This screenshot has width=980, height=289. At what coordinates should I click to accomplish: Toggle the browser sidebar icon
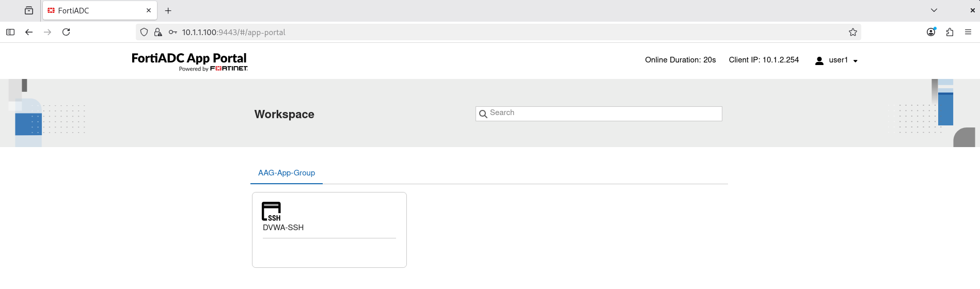[x=10, y=32]
